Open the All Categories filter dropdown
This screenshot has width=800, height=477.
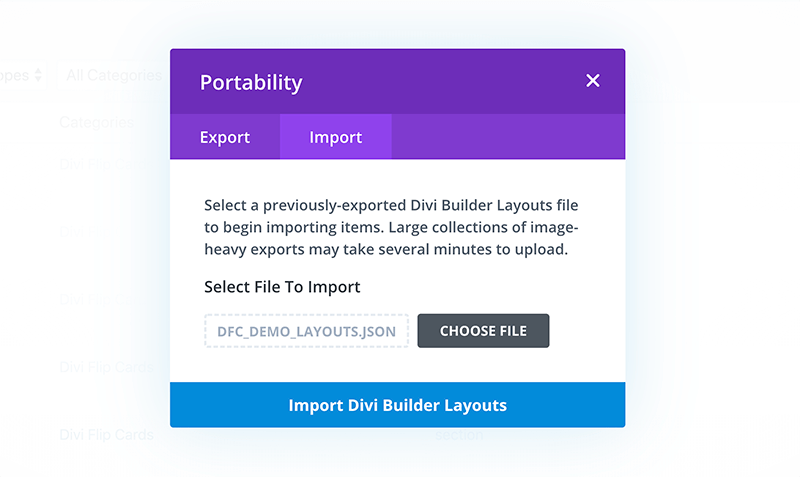point(113,76)
